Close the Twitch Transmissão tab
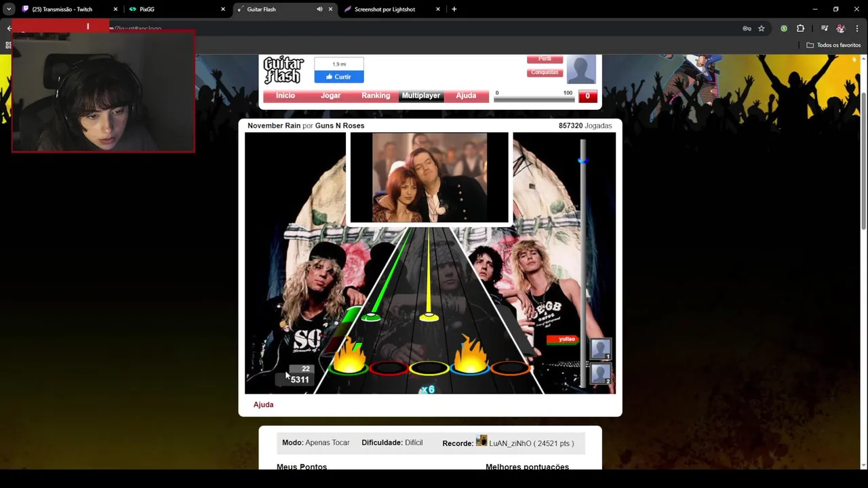The height and width of the screenshot is (488, 868). pyautogui.click(x=115, y=9)
